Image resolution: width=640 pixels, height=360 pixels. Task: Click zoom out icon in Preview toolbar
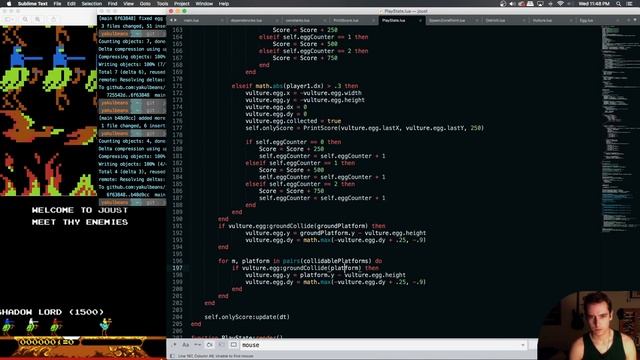pyautogui.click(x=25, y=19)
